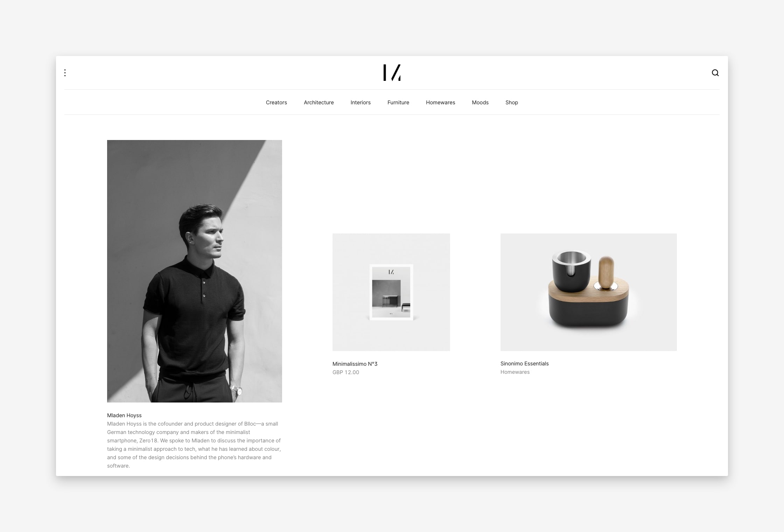Navigate to the Shop menu item
This screenshot has height=532, width=784.
[512, 102]
